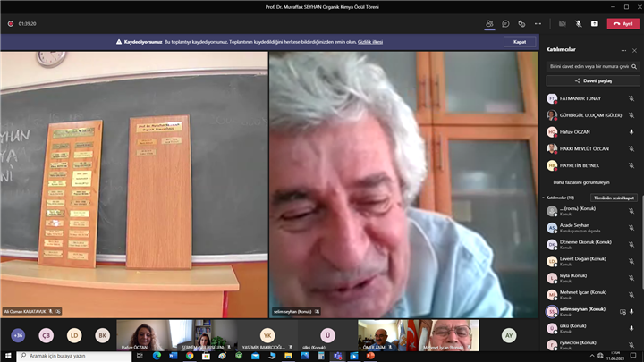Open the reactions icon in meeting toolbar

coord(521,23)
